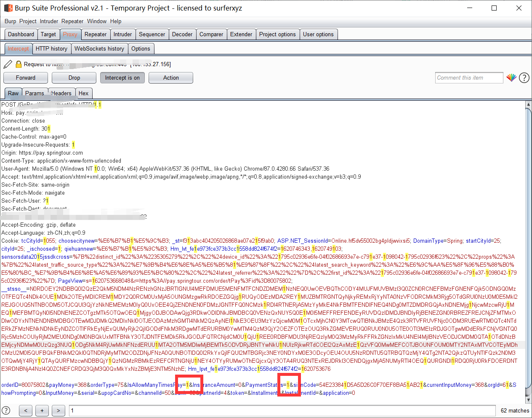Select the Raw message view tab
The image size is (532, 418).
pos(13,93)
